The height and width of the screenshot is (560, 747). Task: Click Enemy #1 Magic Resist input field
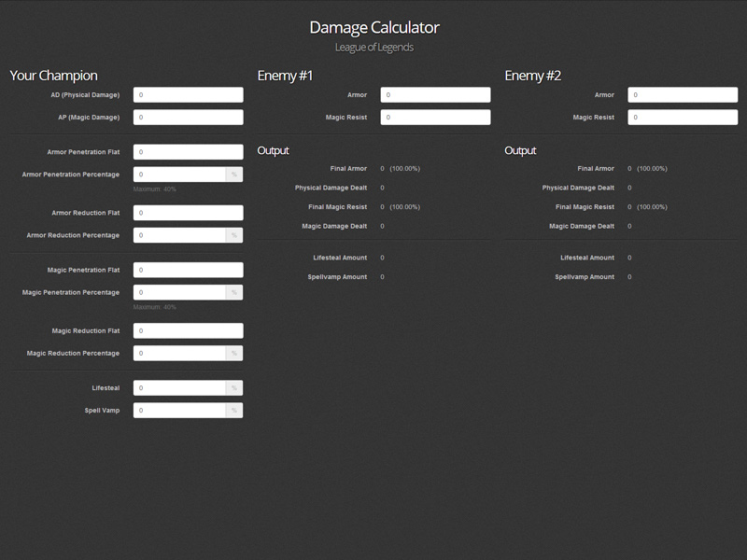coord(435,118)
